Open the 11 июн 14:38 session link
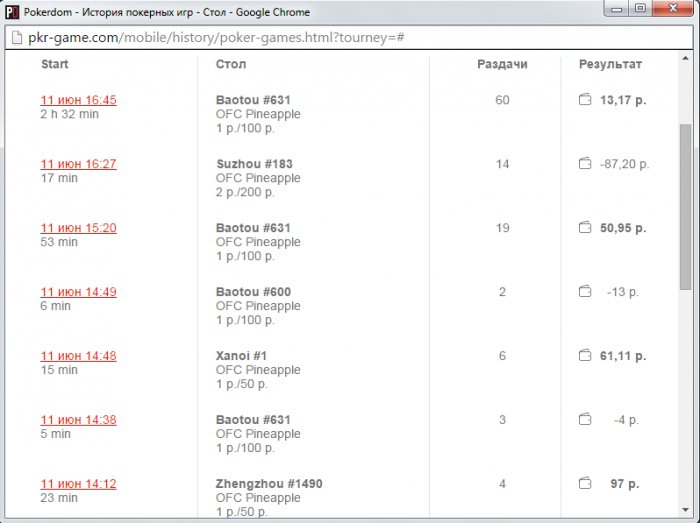This screenshot has height=523, width=700. tap(79, 419)
